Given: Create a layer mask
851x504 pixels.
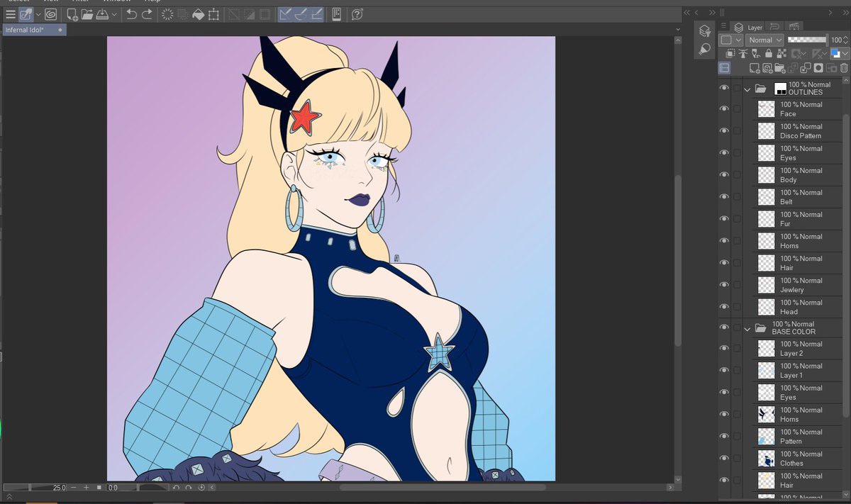Looking at the screenshot, I should [818, 68].
